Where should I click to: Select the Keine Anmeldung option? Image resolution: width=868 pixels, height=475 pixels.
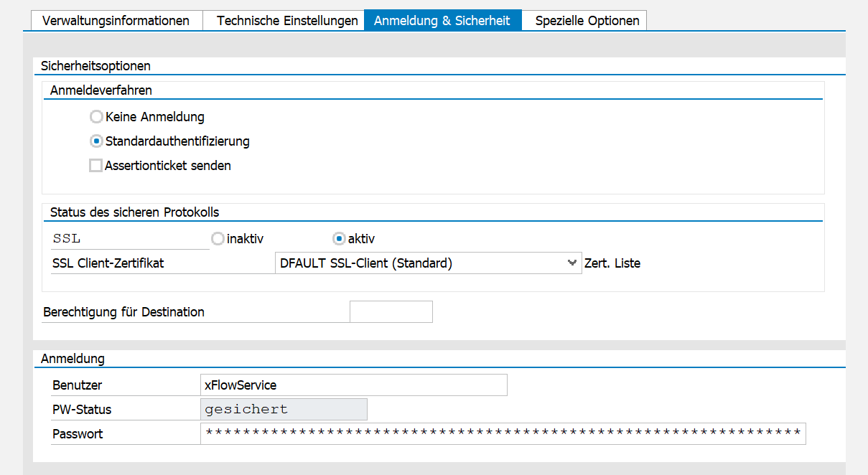point(96,117)
